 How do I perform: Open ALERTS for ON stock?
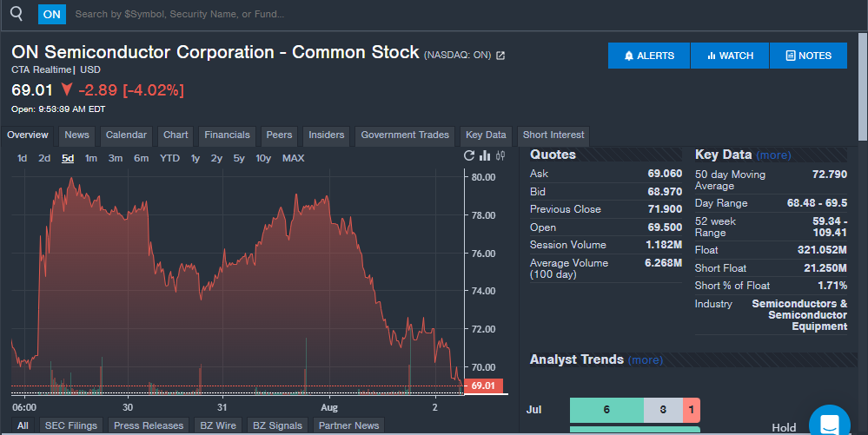(x=649, y=56)
